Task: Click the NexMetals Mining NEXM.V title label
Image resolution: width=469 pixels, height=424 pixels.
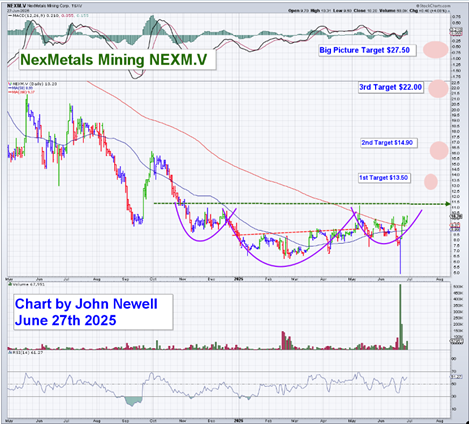Action: (x=117, y=60)
